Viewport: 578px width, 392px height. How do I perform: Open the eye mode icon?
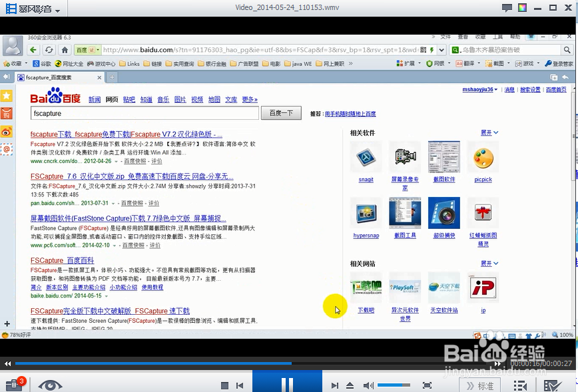coord(50,385)
